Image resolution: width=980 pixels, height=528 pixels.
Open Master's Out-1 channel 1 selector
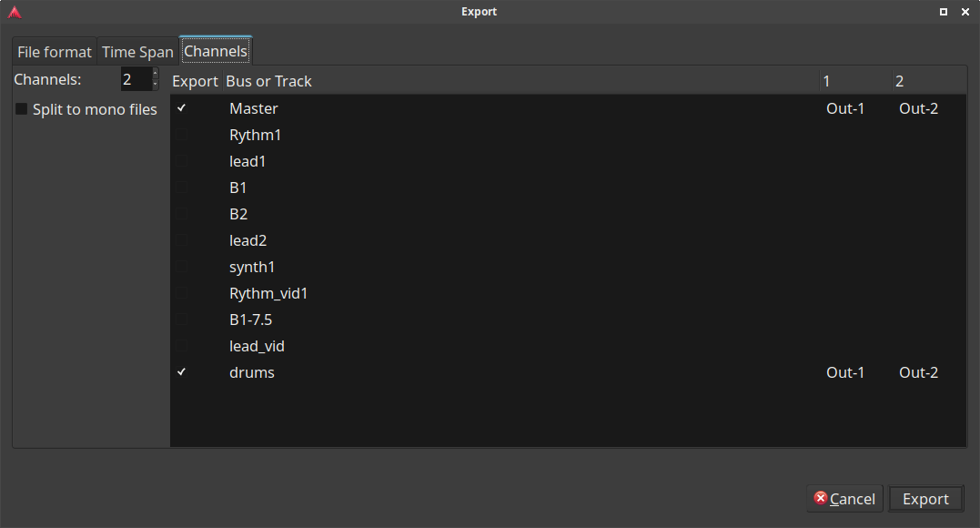pos(845,108)
